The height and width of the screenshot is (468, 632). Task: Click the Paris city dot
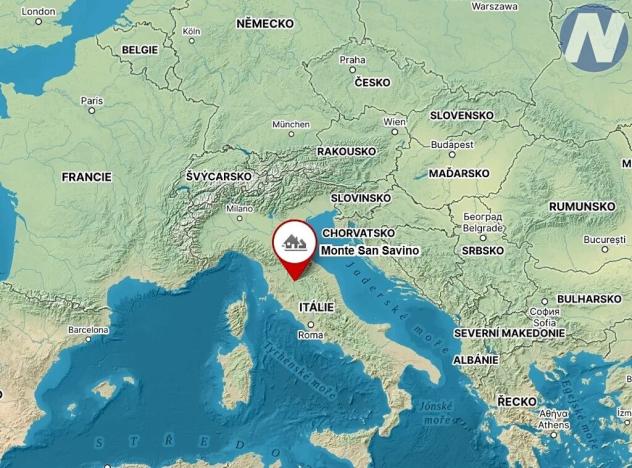(92, 110)
